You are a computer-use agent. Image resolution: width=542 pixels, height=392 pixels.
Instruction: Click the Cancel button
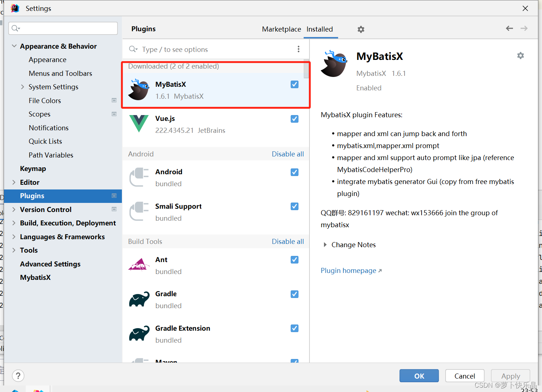(x=465, y=376)
